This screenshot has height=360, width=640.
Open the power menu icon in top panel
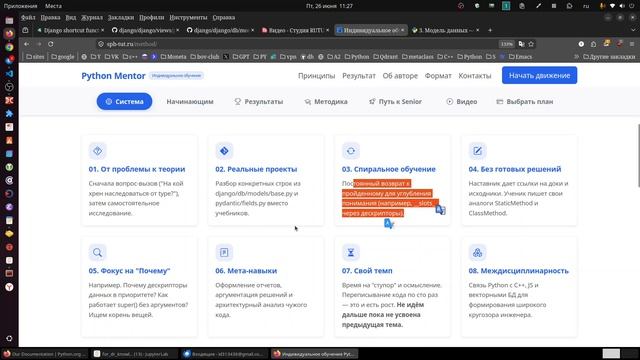(633, 6)
